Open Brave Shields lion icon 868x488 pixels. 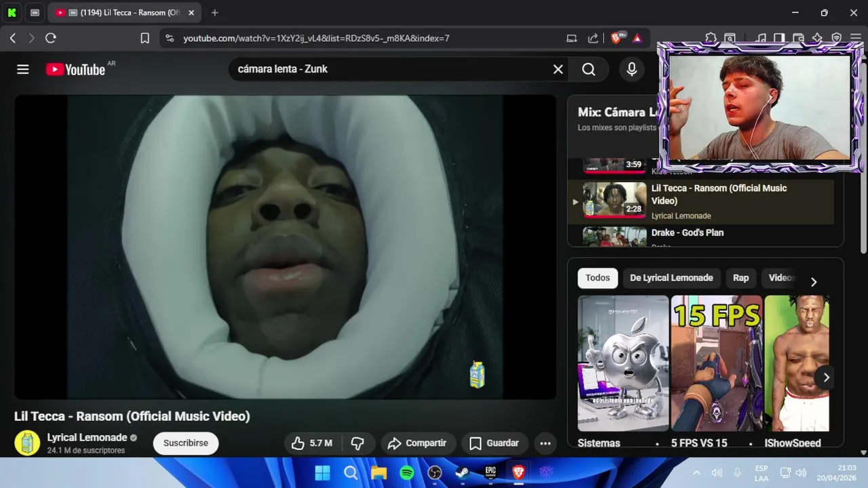(x=616, y=38)
